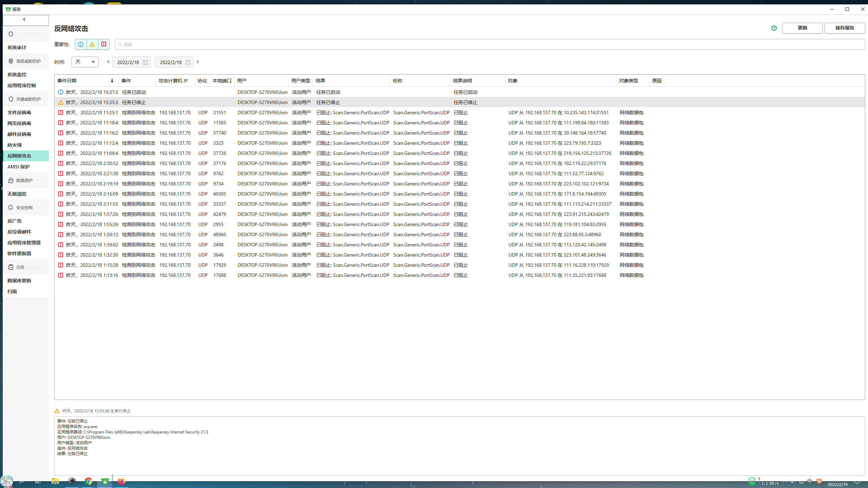
Task: Open Firefox from the taskbar
Action: click(x=121, y=481)
